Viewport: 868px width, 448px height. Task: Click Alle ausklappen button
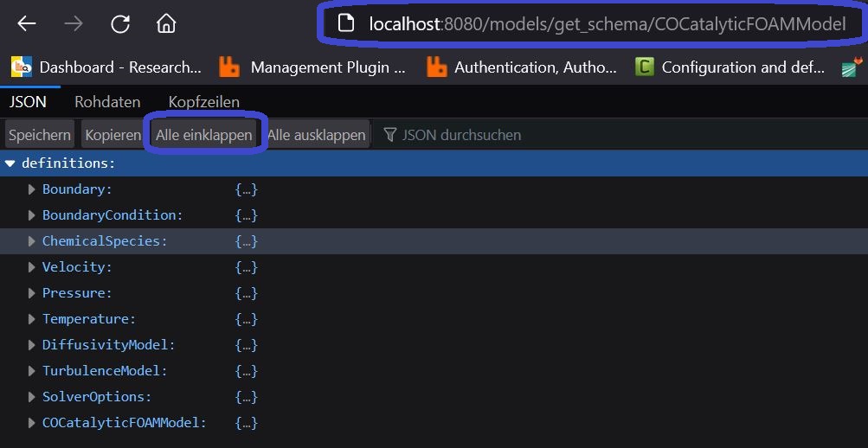(317, 134)
